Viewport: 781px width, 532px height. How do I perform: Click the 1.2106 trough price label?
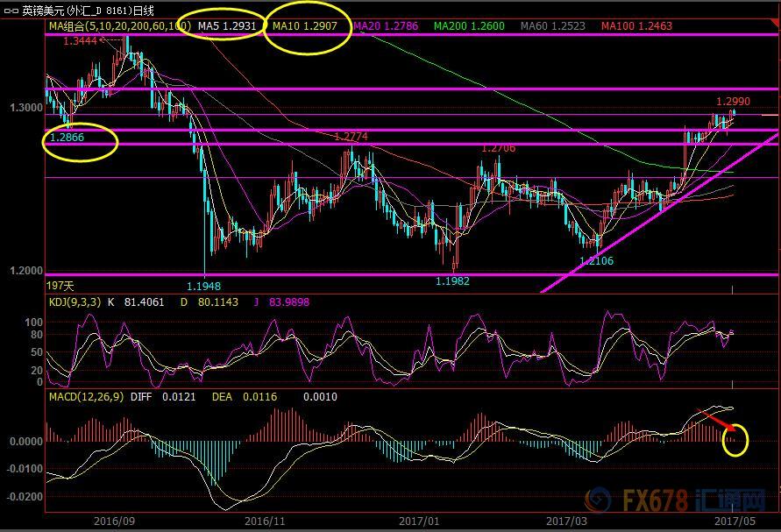click(597, 260)
